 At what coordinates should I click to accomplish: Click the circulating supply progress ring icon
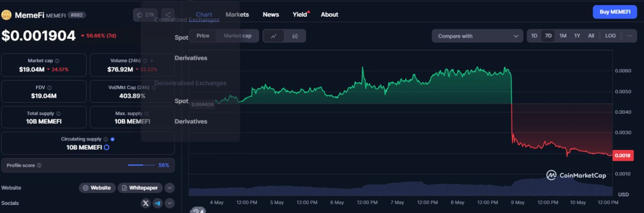[x=107, y=148]
